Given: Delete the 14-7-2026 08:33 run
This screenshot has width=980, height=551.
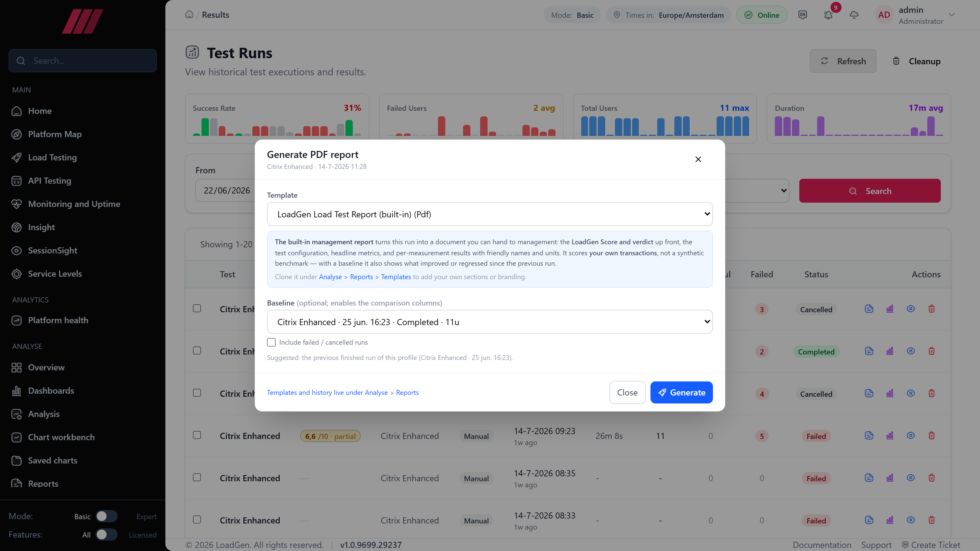Looking at the screenshot, I should (x=932, y=520).
